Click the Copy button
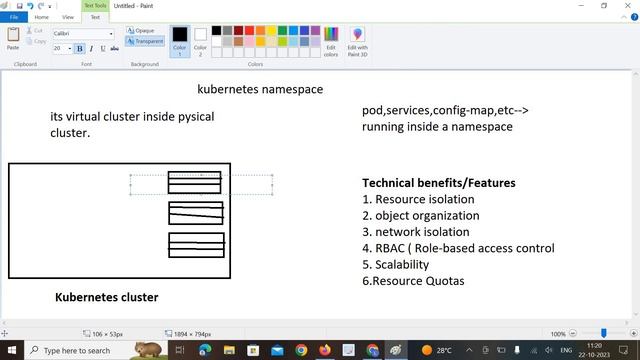 click(36, 41)
